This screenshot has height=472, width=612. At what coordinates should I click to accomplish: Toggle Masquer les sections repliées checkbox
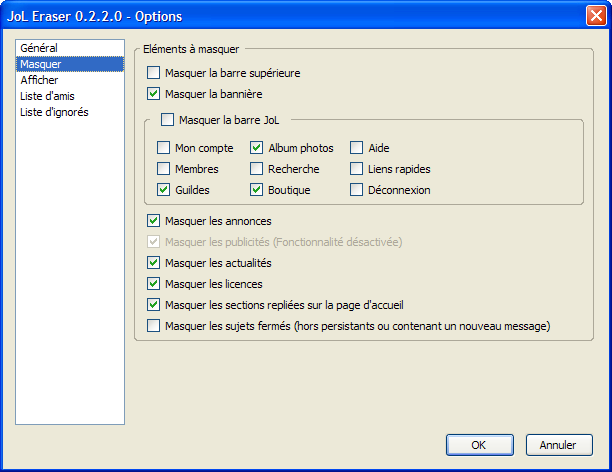153,305
